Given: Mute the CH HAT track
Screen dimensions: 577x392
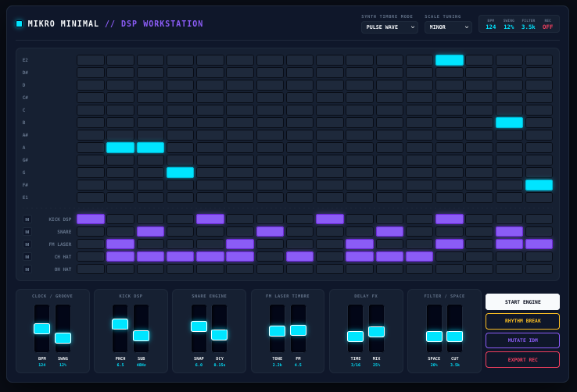Looking at the screenshot, I should (27, 257).
